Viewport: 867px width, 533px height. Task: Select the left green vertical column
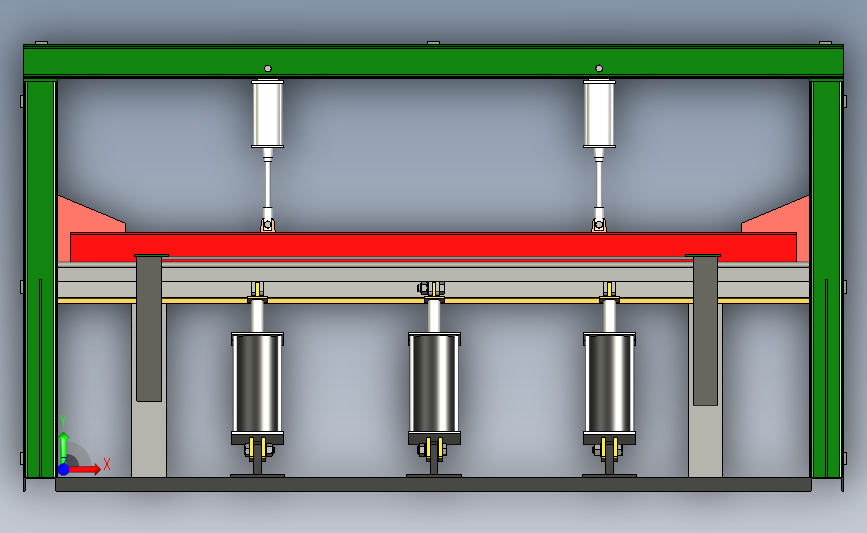(40, 278)
